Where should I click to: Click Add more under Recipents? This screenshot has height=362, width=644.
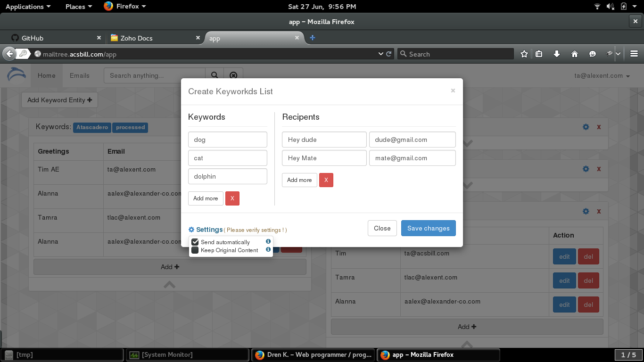coord(299,180)
